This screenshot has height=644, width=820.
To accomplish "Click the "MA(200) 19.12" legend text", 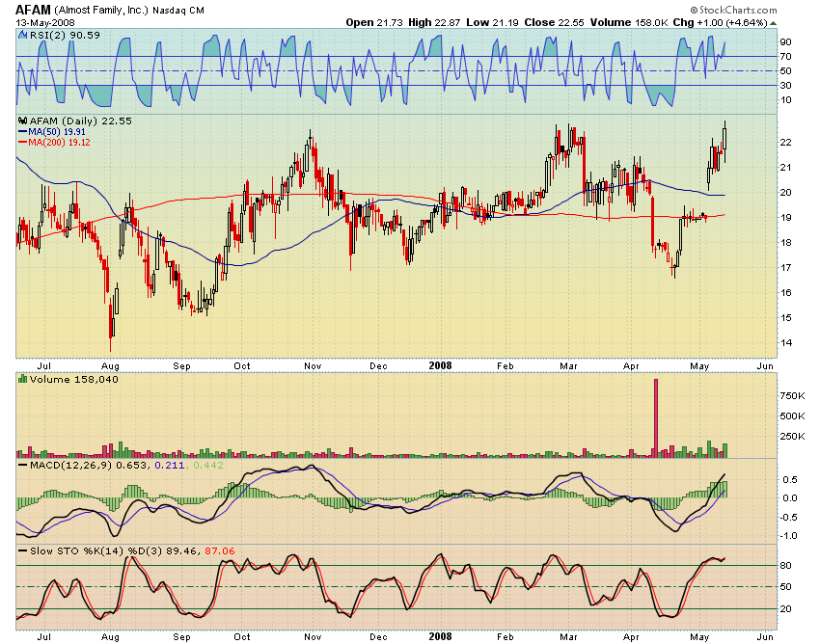I will (59, 142).
